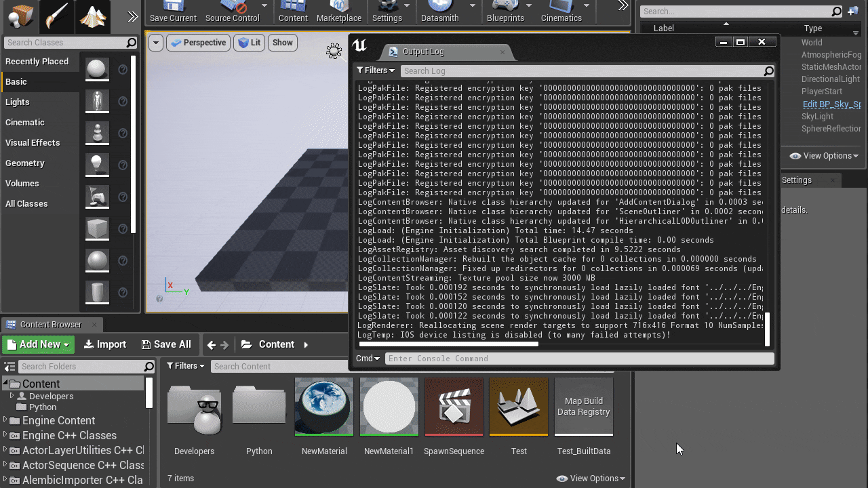Open the Edit BP_Sky_Sphere link
868x488 pixels.
831,104
